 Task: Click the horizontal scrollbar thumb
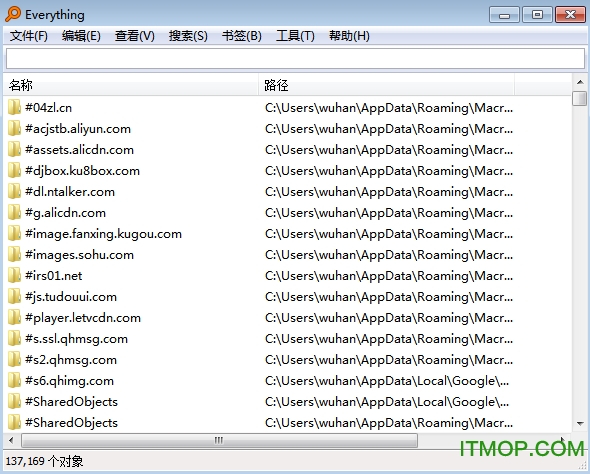coord(219,440)
